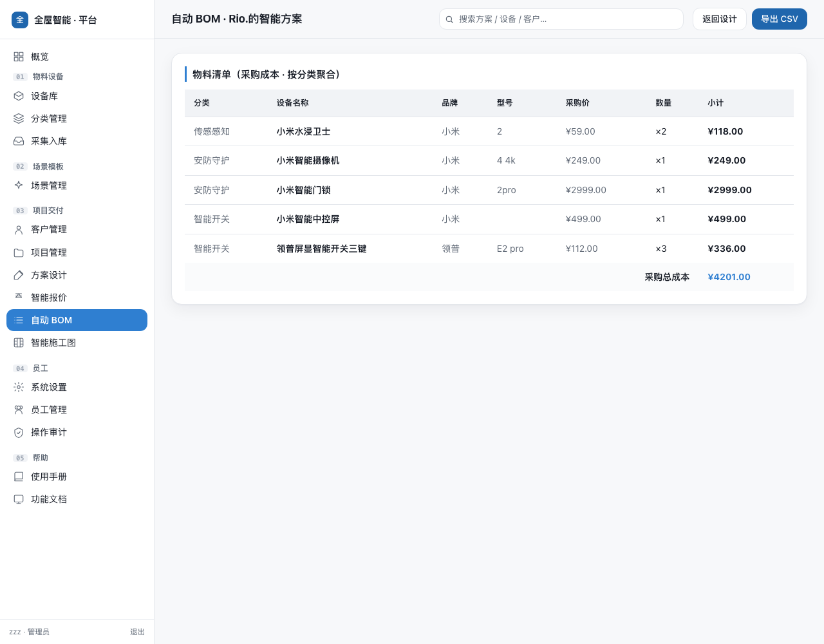Viewport: 824px width, 644px height.
Task: Click the 传感感知 category cell
Action: (x=212, y=131)
